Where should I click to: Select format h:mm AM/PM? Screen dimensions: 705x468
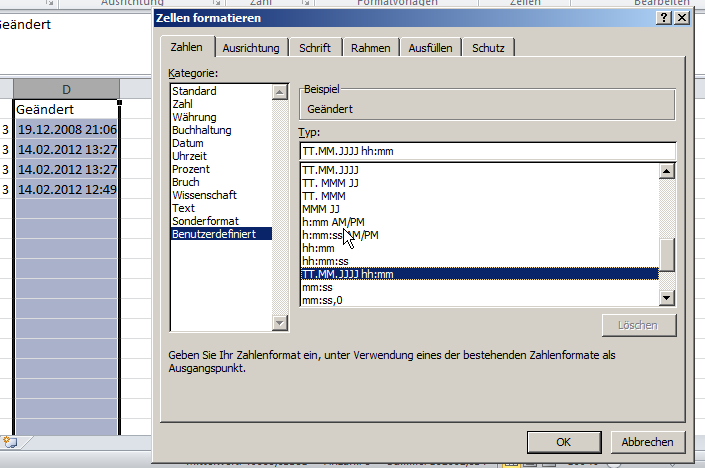(480, 222)
